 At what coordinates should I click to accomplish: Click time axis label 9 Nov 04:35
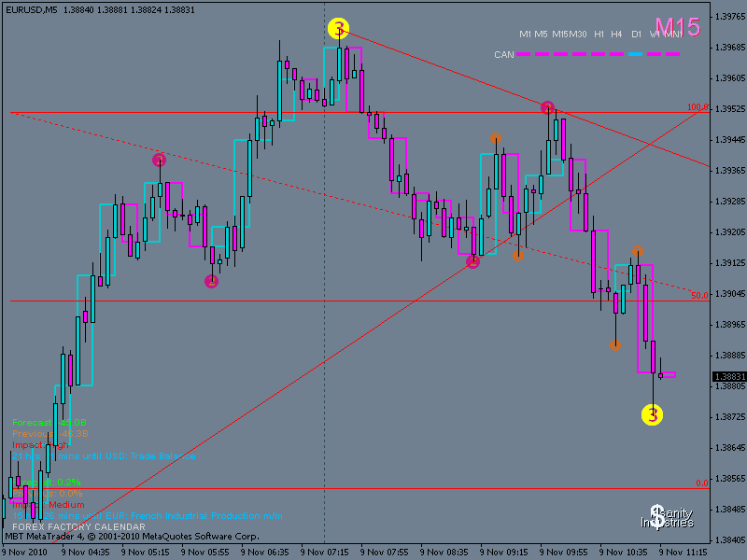click(x=85, y=553)
